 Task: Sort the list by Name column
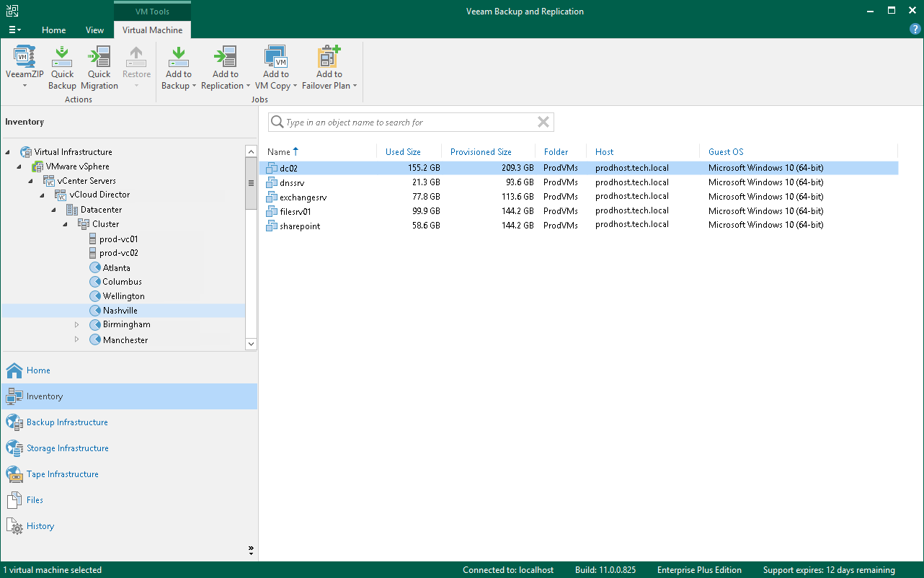click(279, 152)
